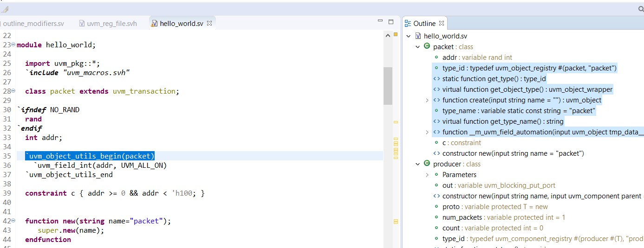Viewport: 644px width, 248px height.
Task: Click the variable icon beside num_packets
Action: [x=436, y=217]
